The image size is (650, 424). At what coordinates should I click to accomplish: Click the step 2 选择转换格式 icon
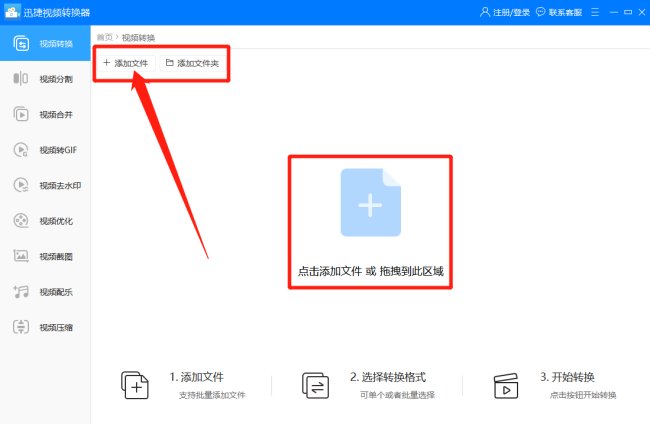pos(315,385)
